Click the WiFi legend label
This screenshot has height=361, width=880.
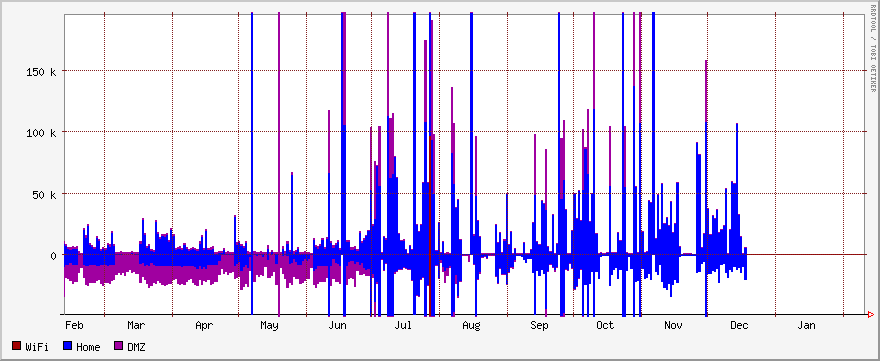[x=37, y=347]
